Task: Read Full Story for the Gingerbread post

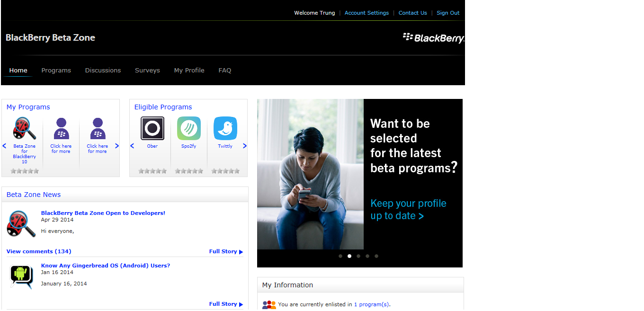Action: [226, 304]
